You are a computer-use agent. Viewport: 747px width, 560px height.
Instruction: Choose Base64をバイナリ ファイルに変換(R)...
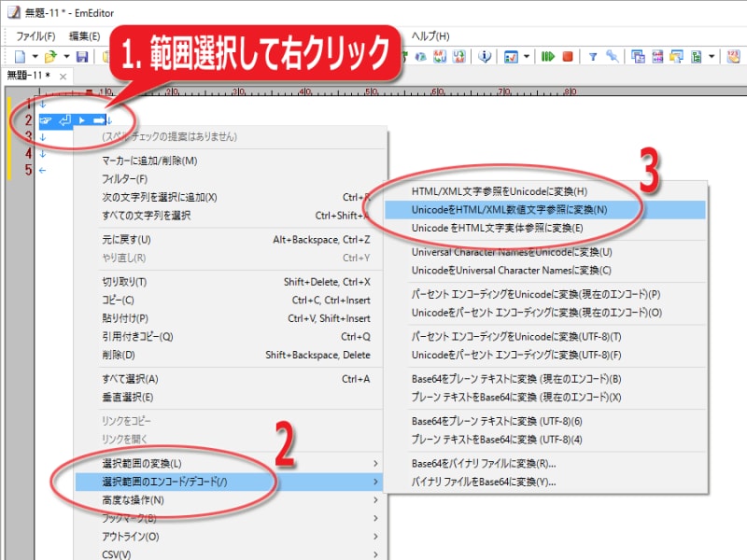tap(545, 463)
